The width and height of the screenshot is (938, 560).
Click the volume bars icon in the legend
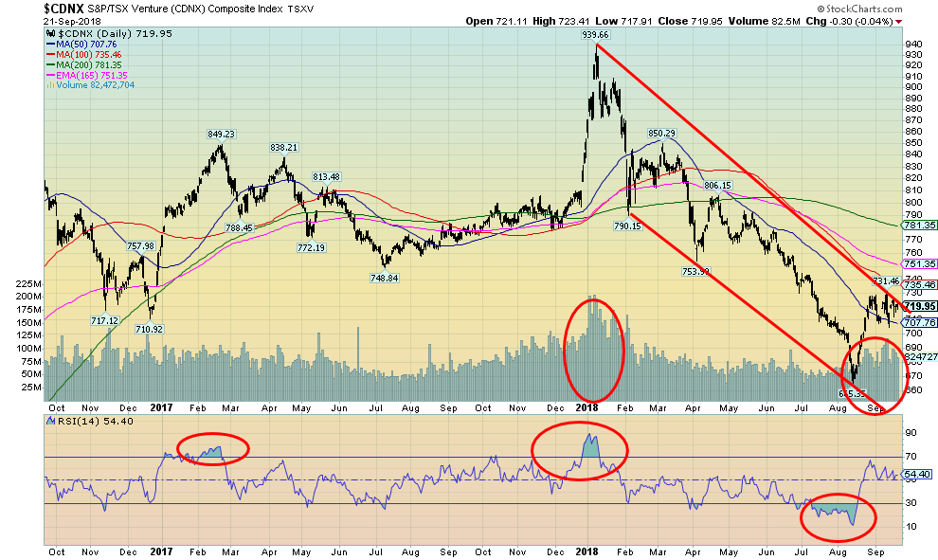[51, 85]
